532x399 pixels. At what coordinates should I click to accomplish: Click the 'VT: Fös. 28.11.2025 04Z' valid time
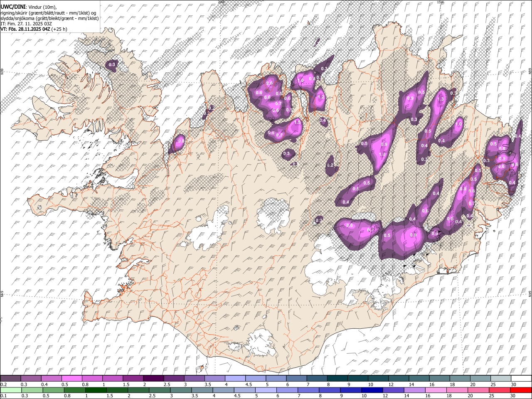25,29
